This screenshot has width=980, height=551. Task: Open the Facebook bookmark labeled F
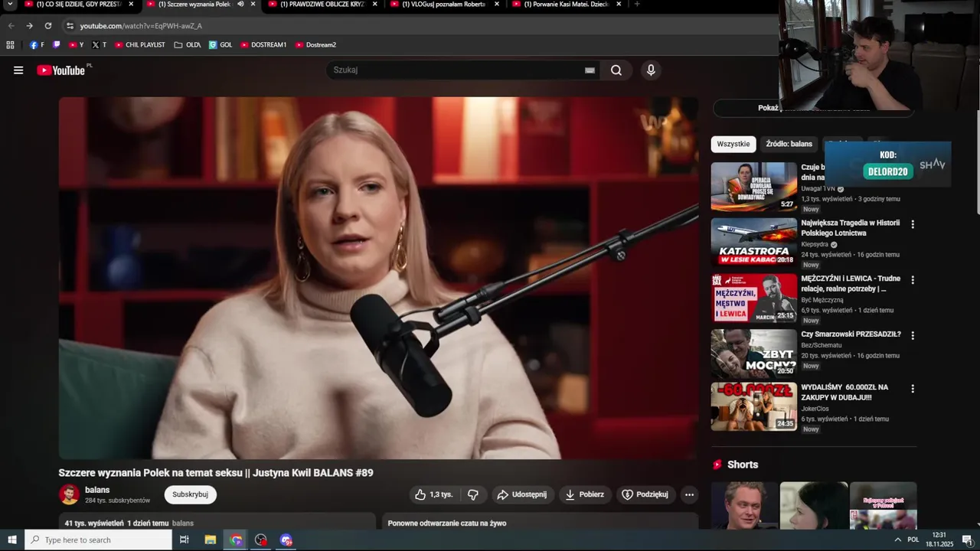[37, 45]
